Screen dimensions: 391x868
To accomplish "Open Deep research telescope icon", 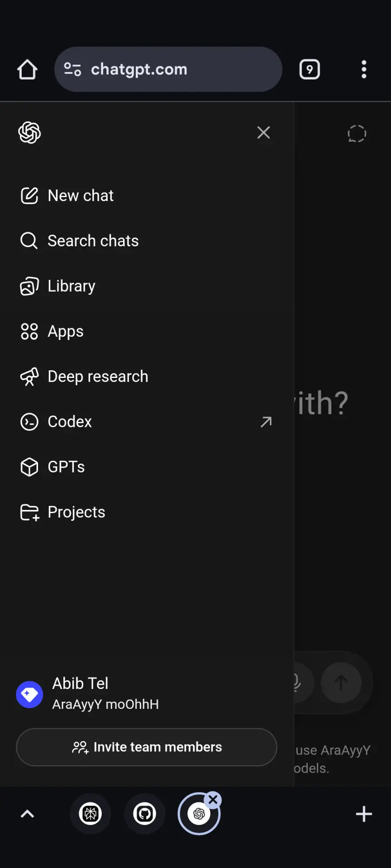I will click(29, 377).
